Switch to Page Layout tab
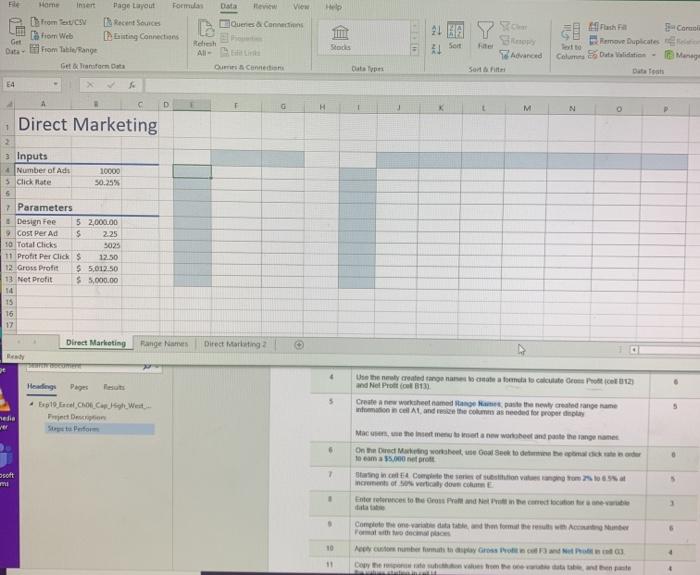The height and width of the screenshot is (575, 700). click(134, 5)
